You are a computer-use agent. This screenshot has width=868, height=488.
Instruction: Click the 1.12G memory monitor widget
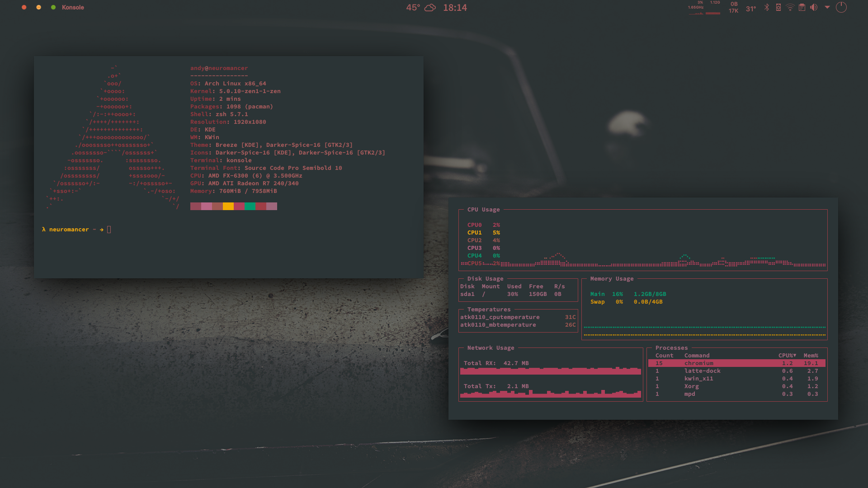point(713,8)
